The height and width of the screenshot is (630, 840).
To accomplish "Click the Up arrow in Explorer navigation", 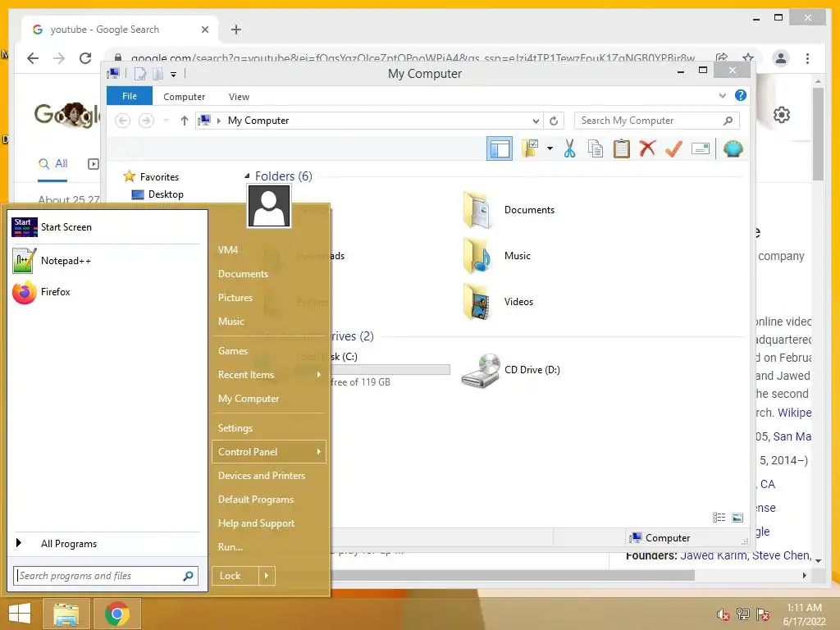I will 185,121.
